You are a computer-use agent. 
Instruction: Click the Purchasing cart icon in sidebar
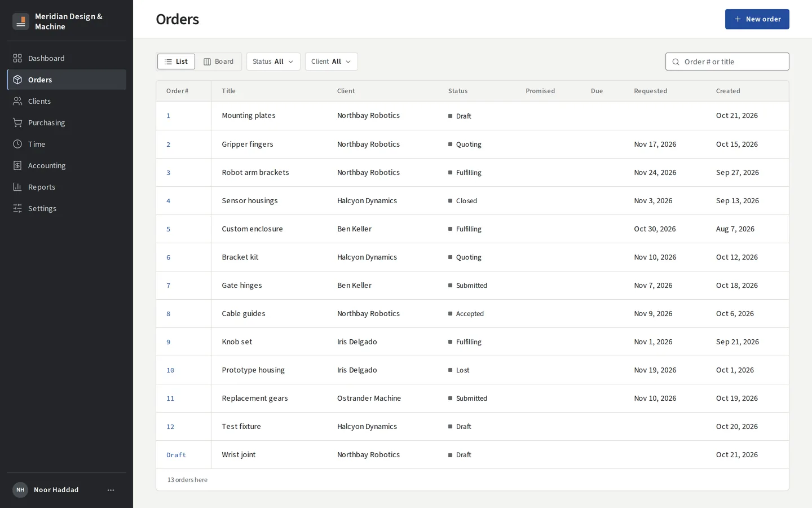coord(17,122)
